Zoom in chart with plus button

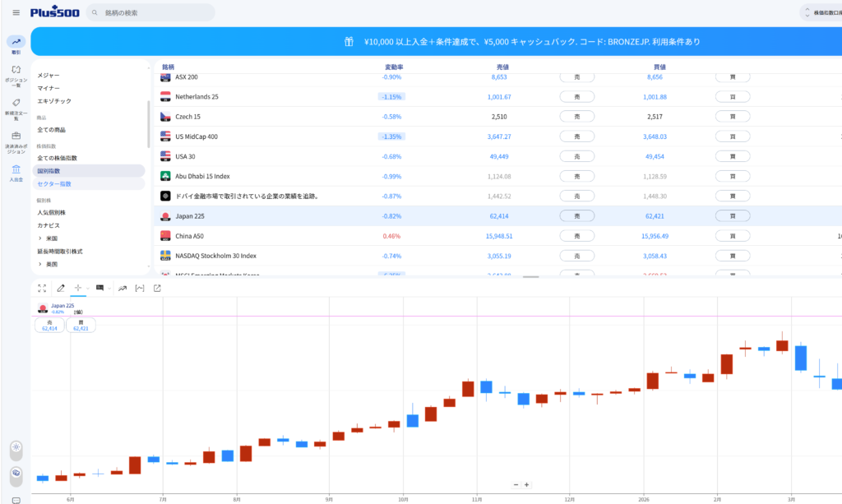527,484
